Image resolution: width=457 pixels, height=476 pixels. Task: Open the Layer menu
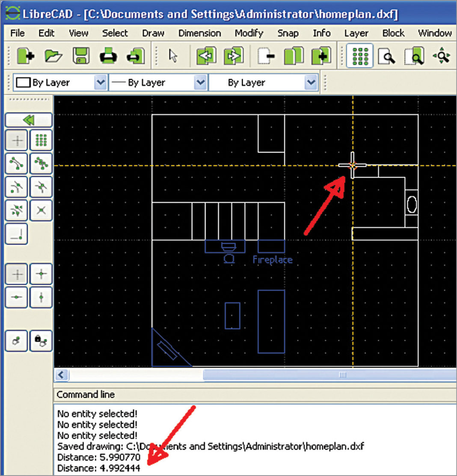(x=356, y=33)
